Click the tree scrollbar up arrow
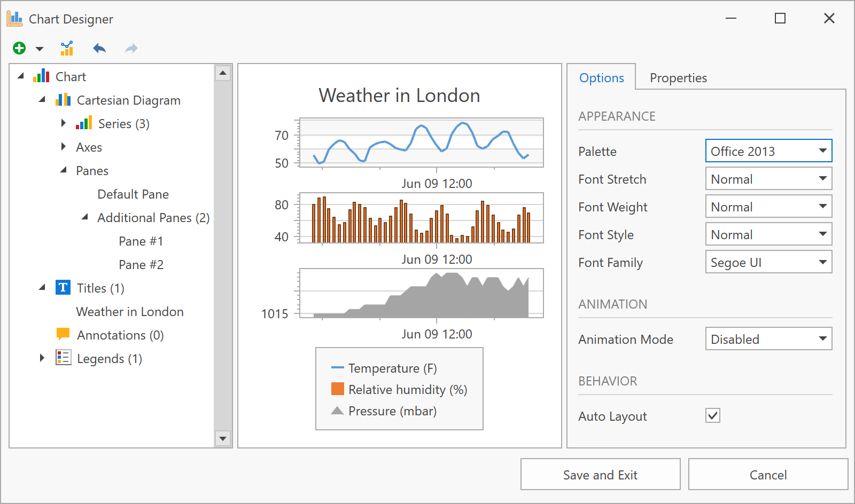The height and width of the screenshot is (504, 855). click(223, 73)
